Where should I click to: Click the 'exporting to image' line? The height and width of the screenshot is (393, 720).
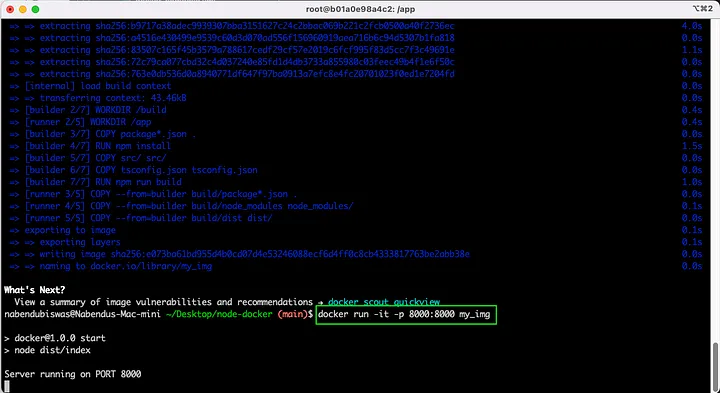[x=62, y=230]
